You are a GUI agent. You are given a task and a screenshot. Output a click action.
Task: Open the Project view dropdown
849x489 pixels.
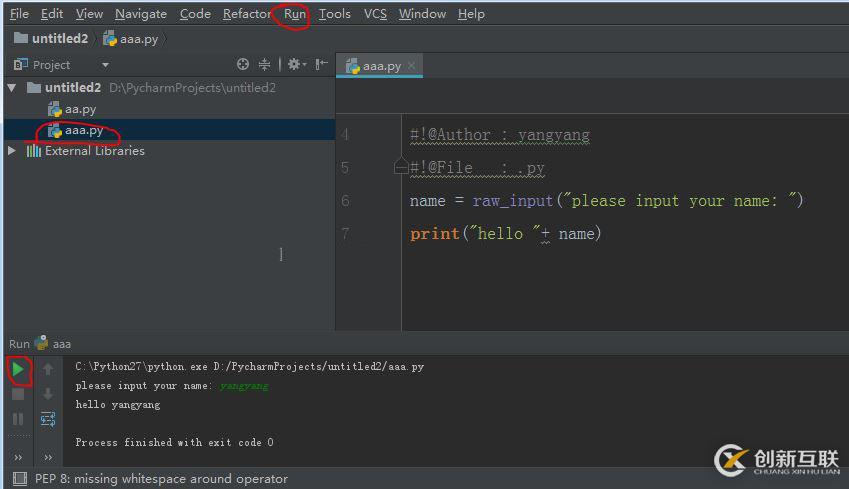(x=105, y=65)
